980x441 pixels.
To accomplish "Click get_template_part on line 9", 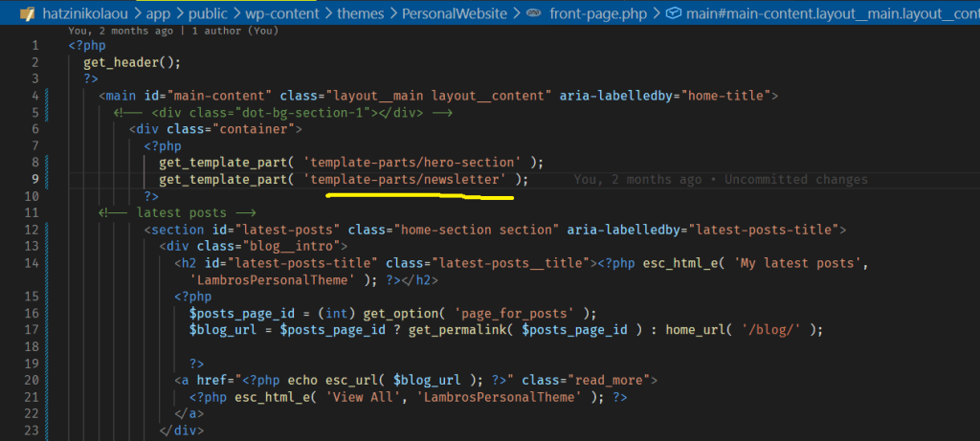I will click(x=223, y=179).
